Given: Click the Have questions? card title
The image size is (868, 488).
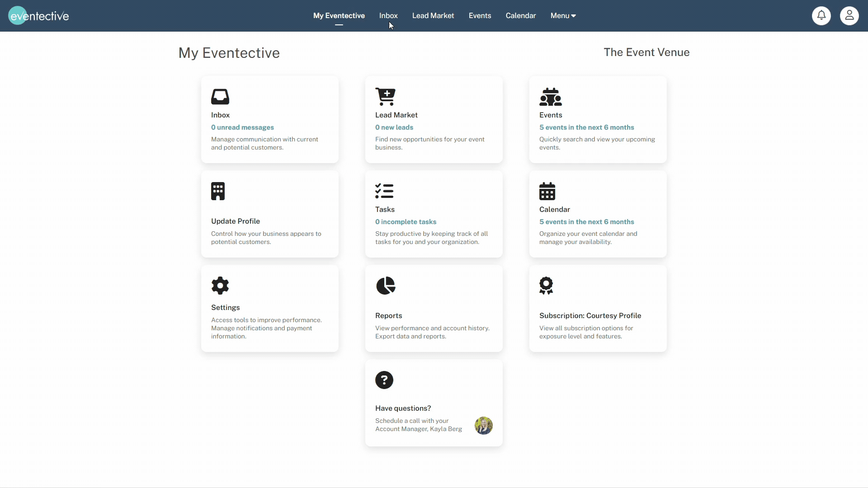Looking at the screenshot, I should (403, 408).
